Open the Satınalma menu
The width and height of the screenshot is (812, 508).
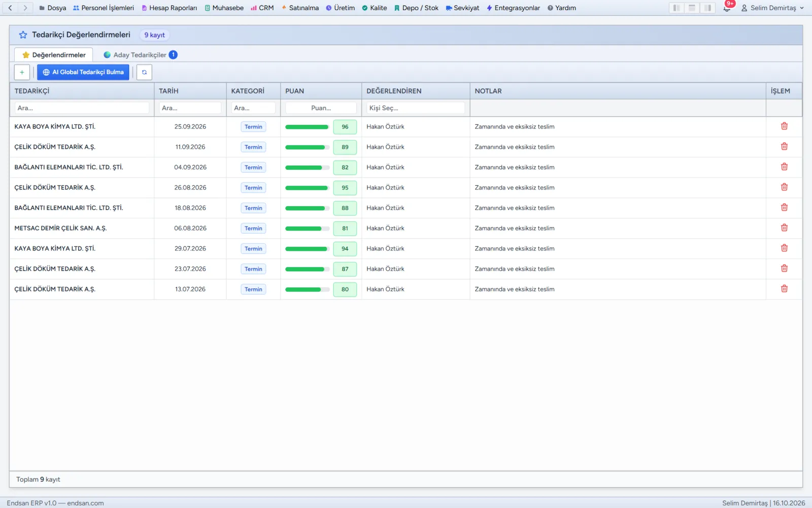pos(300,8)
